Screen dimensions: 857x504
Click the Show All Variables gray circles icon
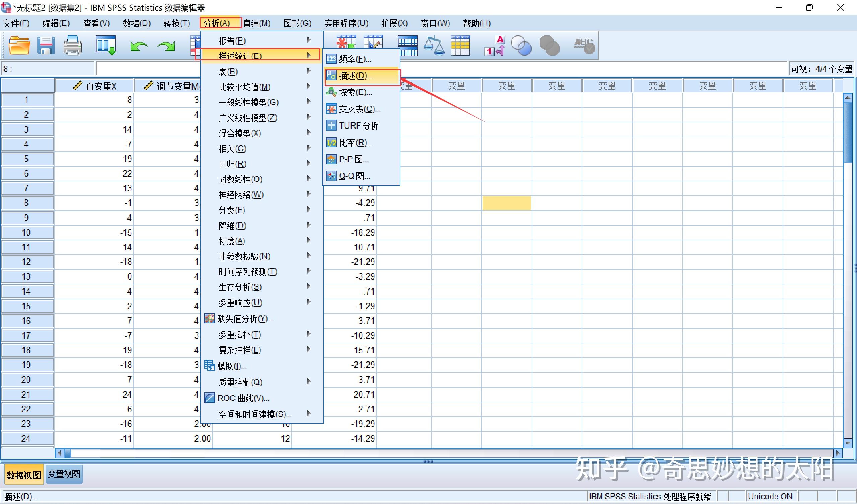(x=549, y=46)
